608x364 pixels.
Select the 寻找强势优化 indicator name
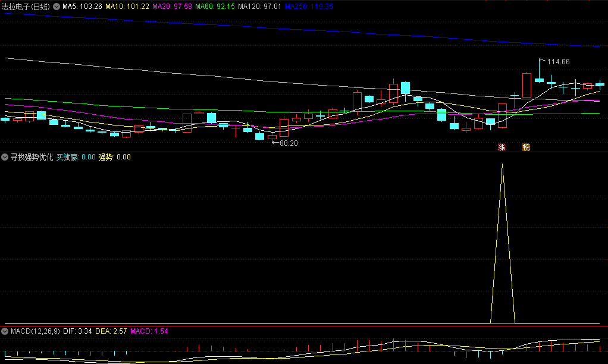[32, 157]
